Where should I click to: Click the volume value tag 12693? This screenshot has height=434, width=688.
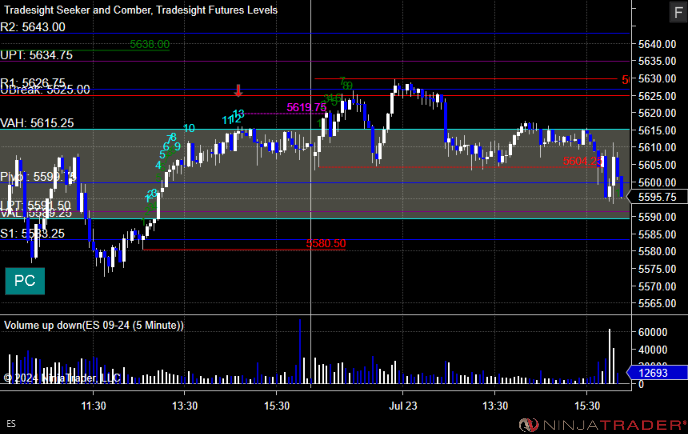point(656,373)
